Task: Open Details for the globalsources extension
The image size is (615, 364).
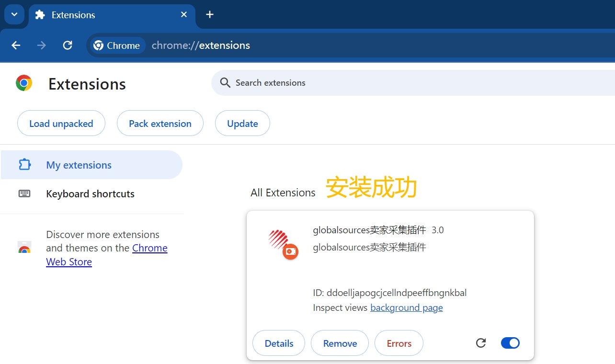Action: click(x=279, y=343)
